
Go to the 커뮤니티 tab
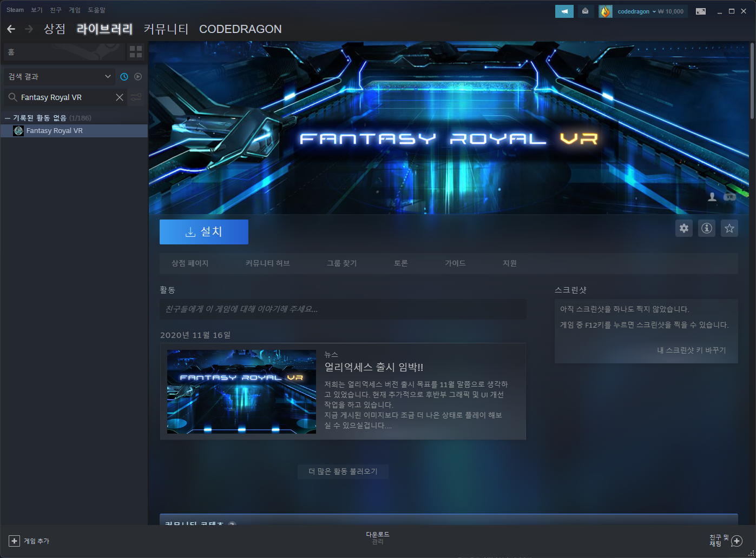coord(166,29)
